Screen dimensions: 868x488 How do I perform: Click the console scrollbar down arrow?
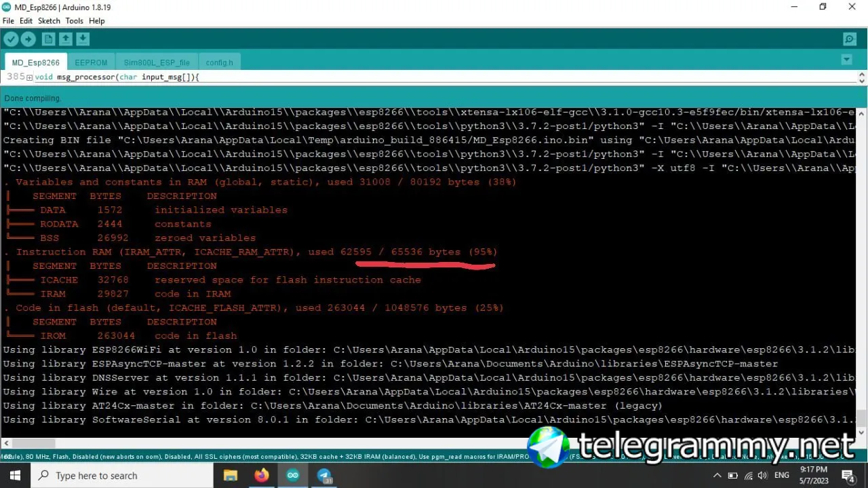coord(861,432)
